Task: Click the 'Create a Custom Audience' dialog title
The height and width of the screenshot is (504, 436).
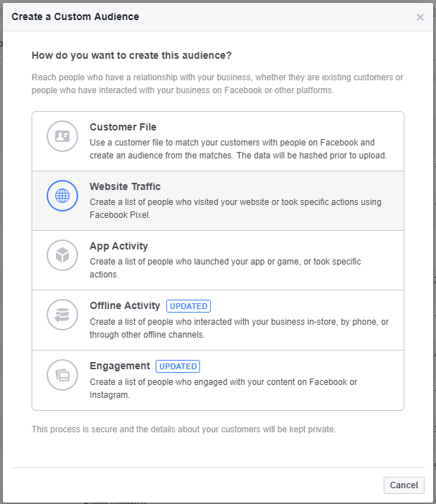Action: point(75,16)
